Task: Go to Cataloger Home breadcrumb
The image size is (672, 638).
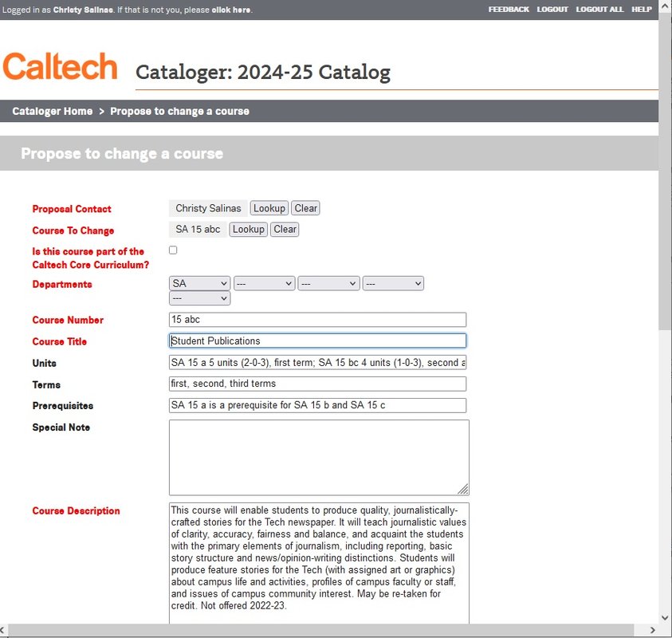Action: tap(53, 111)
